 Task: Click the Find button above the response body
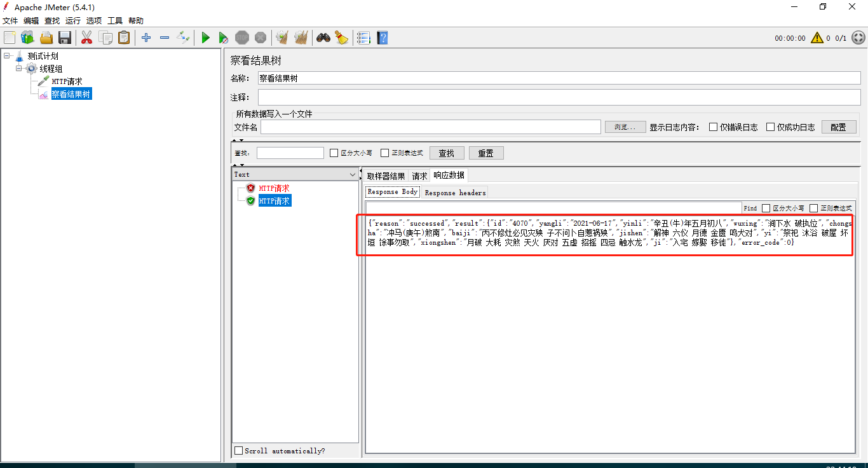[750, 208]
